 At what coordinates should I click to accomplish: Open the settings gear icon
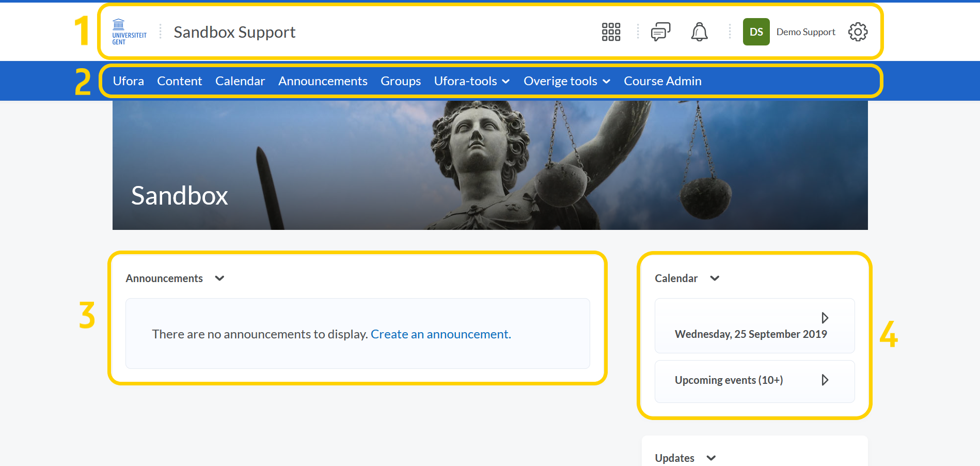[858, 32]
